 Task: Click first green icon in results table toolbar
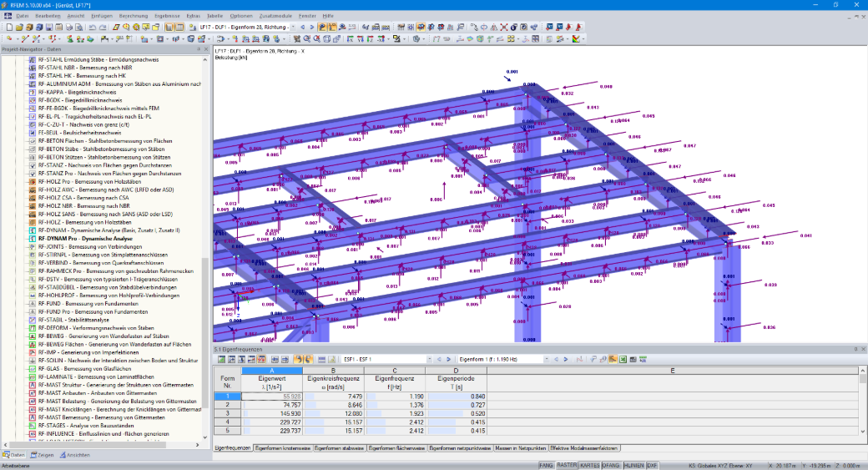(221, 359)
